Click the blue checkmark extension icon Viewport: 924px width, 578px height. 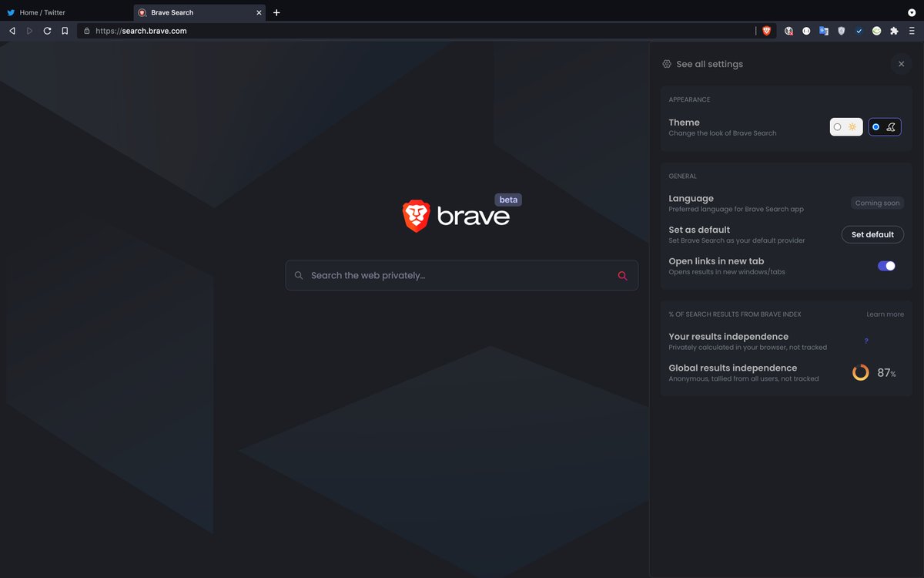859,31
